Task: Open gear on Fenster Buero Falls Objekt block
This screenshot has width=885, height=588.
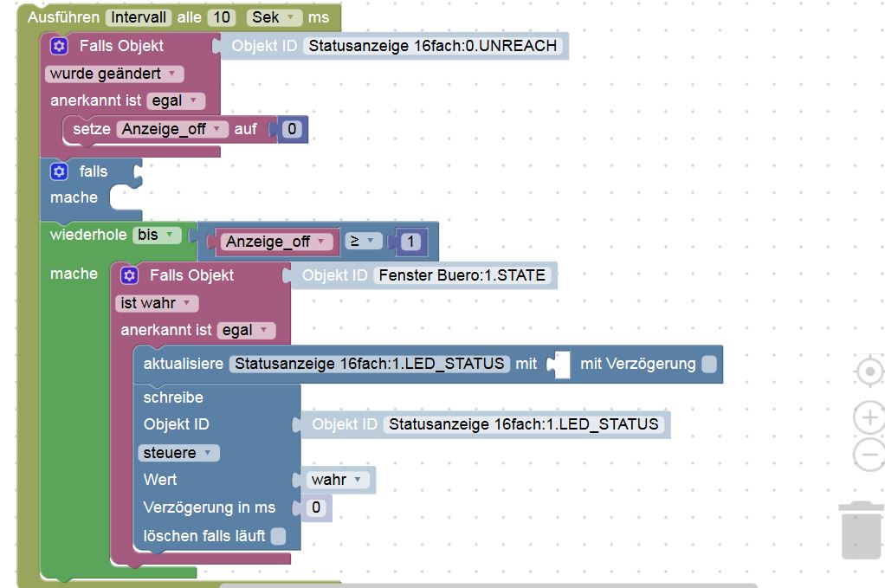Action: point(129,275)
